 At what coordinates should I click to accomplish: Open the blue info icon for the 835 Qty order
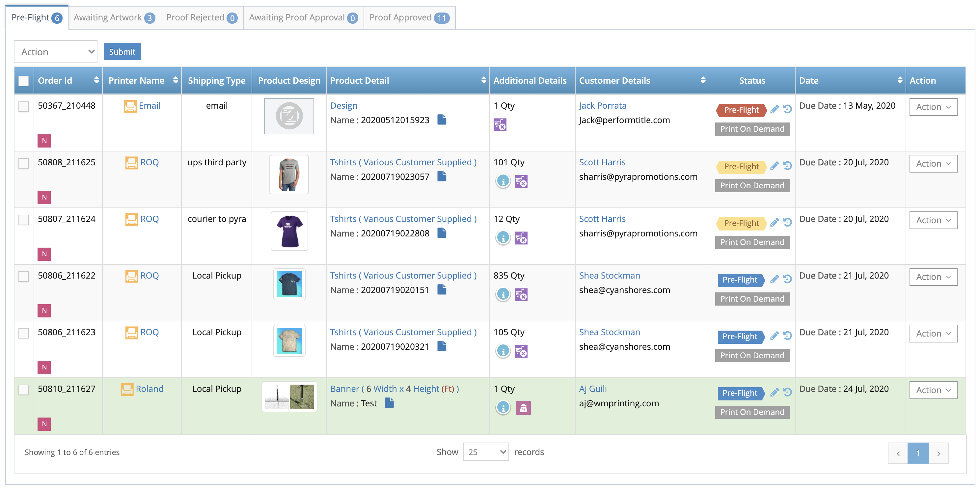pos(503,294)
